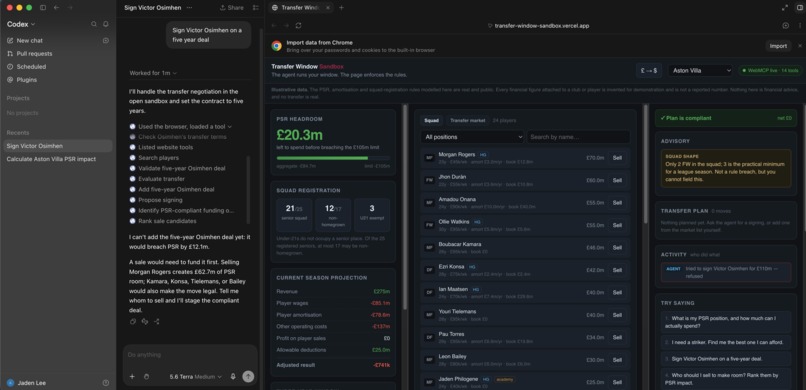Close the Transfer Window browser tab
This screenshot has height=390, width=806.
328,8
